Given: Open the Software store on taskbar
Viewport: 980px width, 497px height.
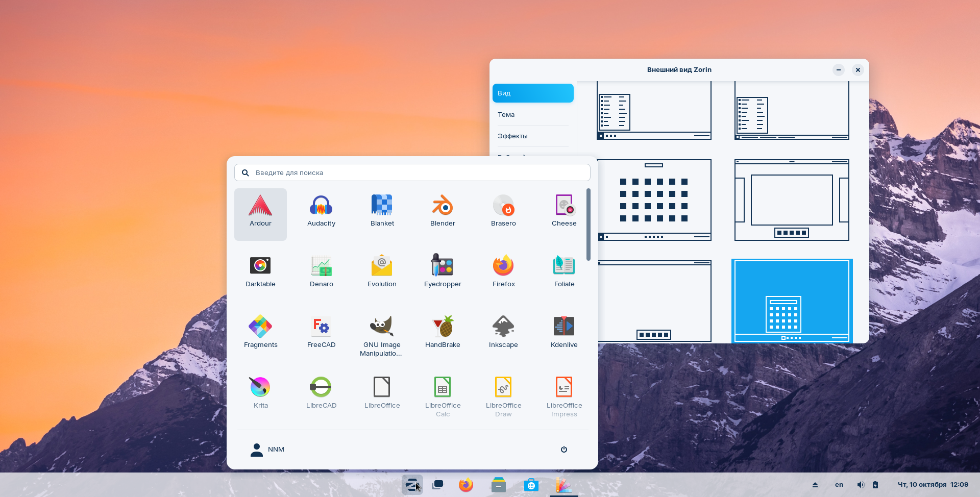Looking at the screenshot, I should (531, 485).
